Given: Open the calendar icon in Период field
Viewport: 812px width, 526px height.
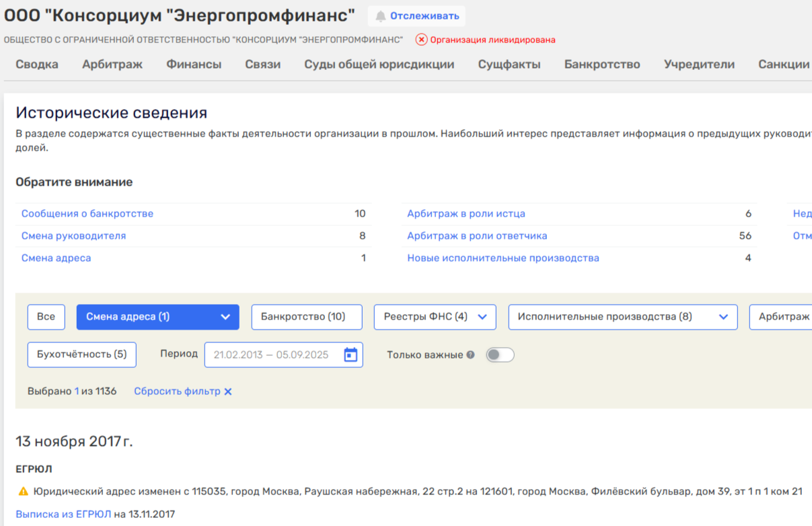Looking at the screenshot, I should pos(350,354).
